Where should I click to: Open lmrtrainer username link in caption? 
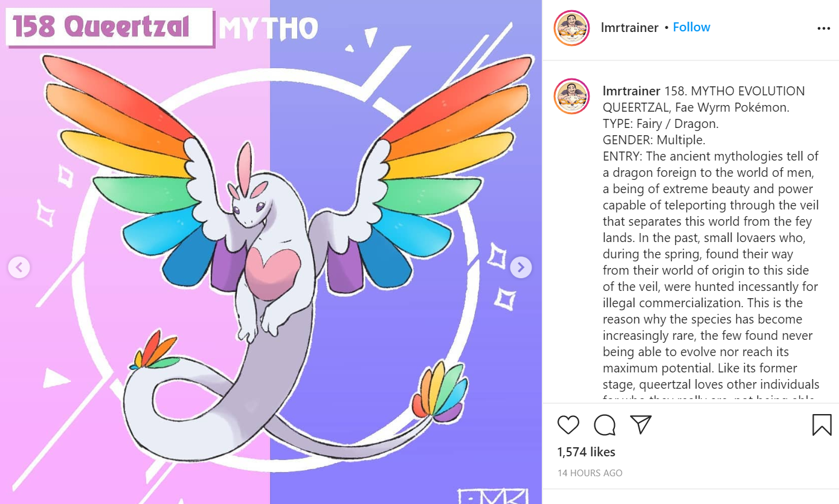tap(632, 91)
